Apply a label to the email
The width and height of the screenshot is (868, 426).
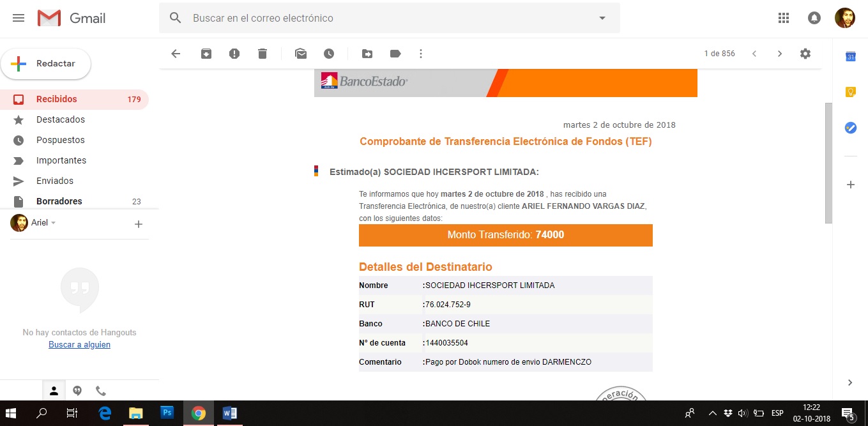[395, 54]
